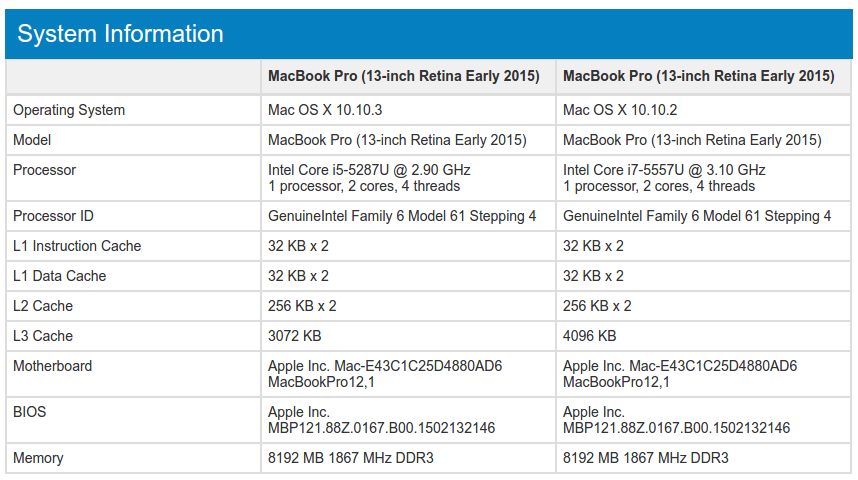This screenshot has height=480, width=858.
Task: Click the BIOS row label
Action: [30, 412]
